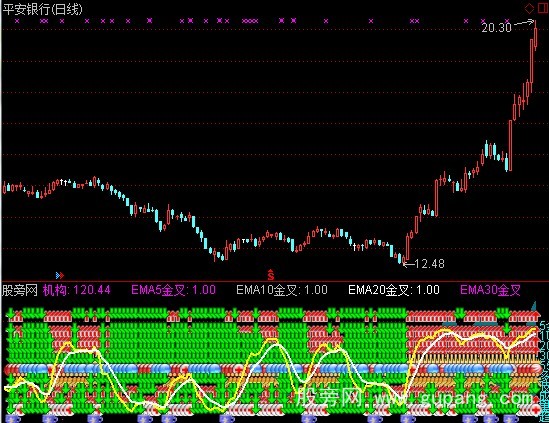This screenshot has height=423, width=549.
Task: Click the blue-red double arrow marker
Action: [60, 276]
